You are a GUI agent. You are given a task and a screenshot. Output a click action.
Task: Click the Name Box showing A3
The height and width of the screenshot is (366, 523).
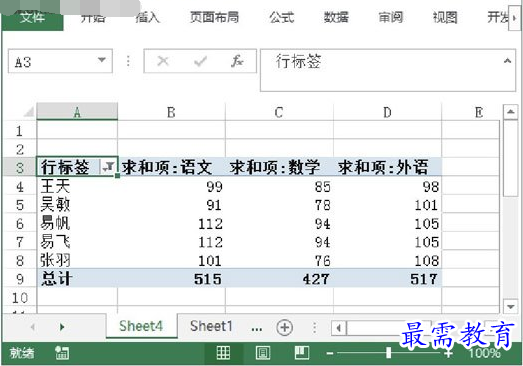[60, 61]
